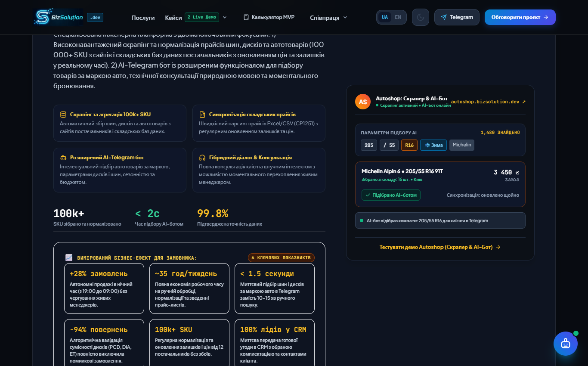Toggle dark mode with the moon button
The width and height of the screenshot is (588, 366).
[x=421, y=17]
